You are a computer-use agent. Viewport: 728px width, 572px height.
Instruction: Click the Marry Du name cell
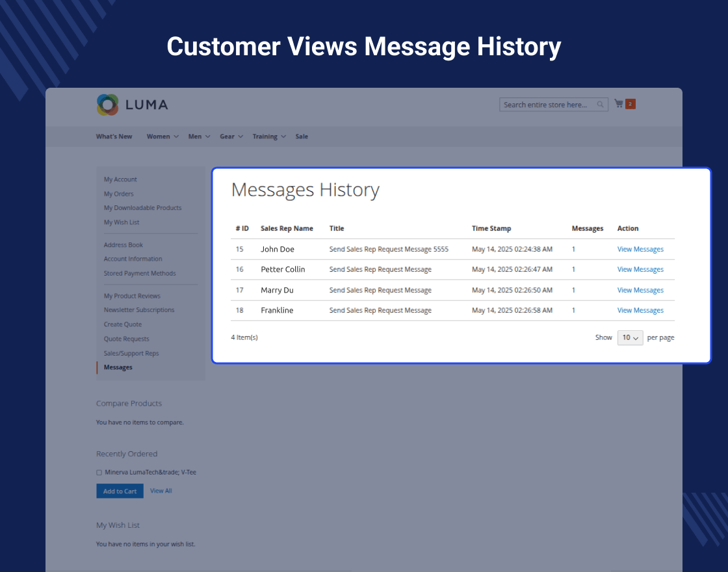point(277,290)
